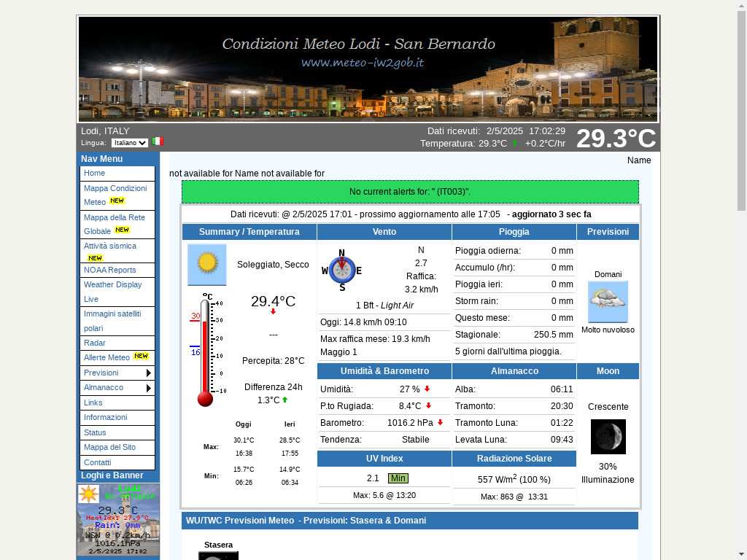This screenshot has height=560, width=747.
Task: Click the wind compass dial
Action: coord(342,270)
